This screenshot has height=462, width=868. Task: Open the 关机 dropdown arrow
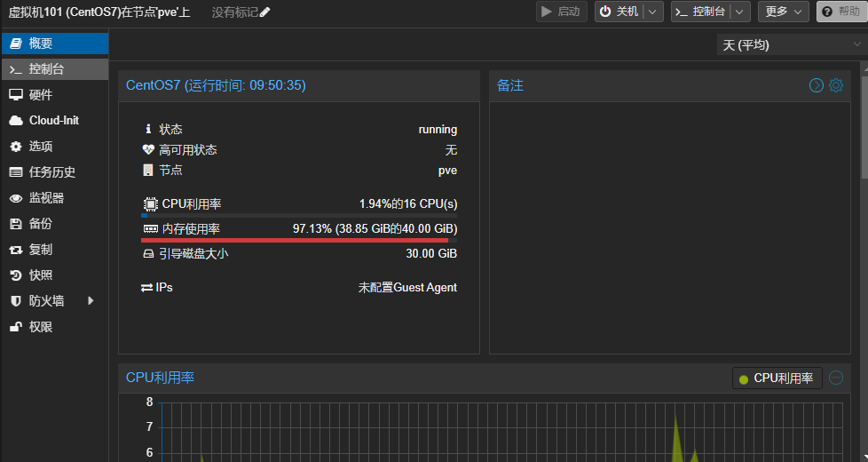point(653,12)
